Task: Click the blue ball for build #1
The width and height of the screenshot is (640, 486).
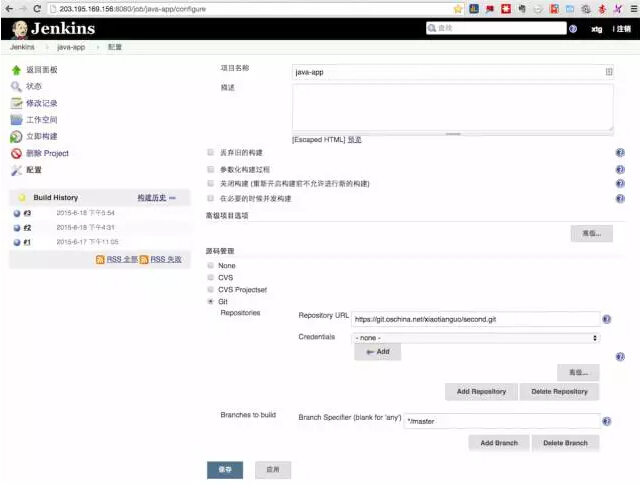Action: coord(17,242)
